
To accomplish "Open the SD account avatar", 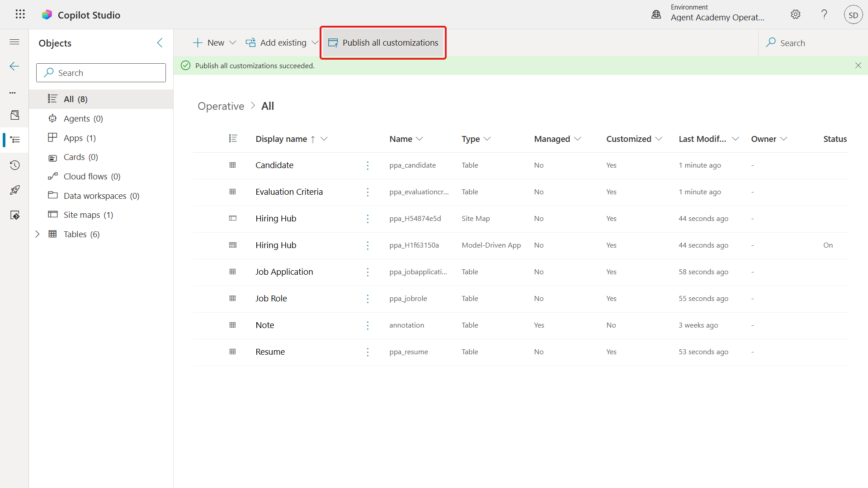I will [853, 15].
